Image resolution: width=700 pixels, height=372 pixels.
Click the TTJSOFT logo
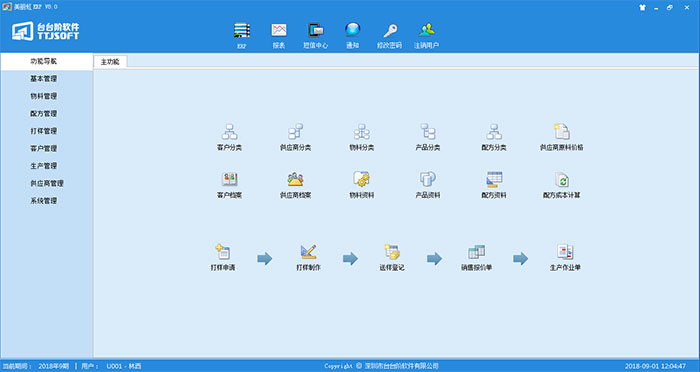click(x=46, y=31)
